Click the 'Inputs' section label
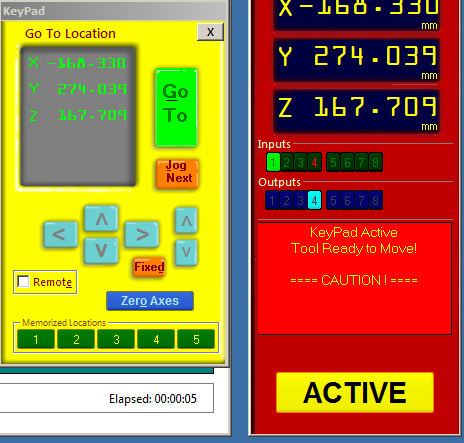The height and width of the screenshot is (443, 464). pyautogui.click(x=274, y=144)
